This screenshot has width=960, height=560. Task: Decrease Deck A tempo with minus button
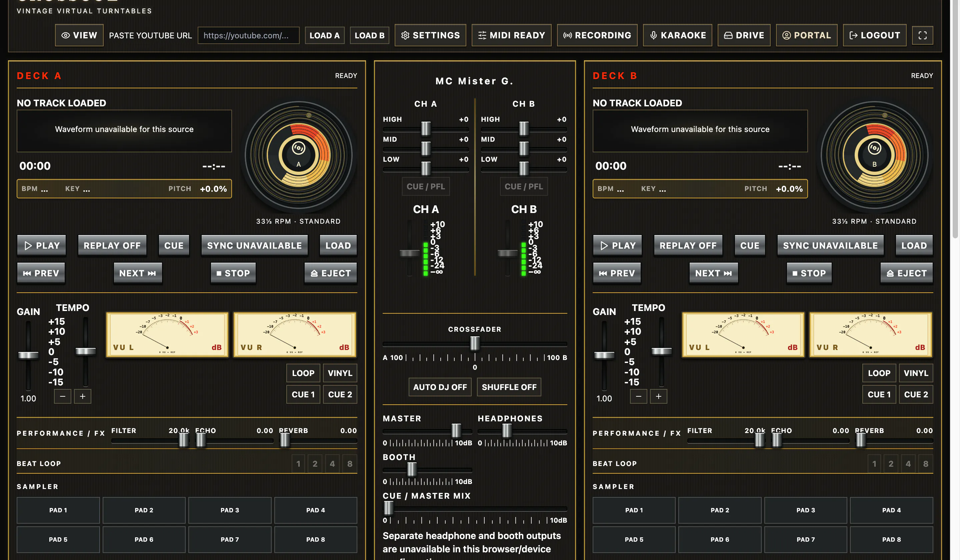[x=63, y=396]
